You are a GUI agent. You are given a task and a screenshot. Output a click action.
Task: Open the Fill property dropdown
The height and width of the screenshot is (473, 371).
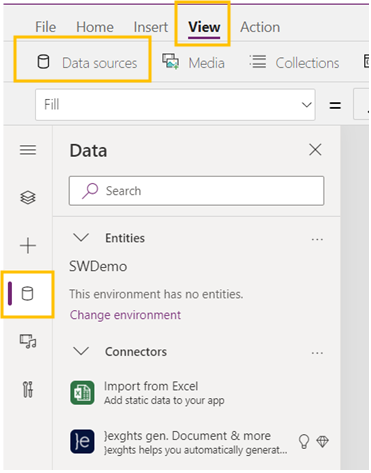175,105
